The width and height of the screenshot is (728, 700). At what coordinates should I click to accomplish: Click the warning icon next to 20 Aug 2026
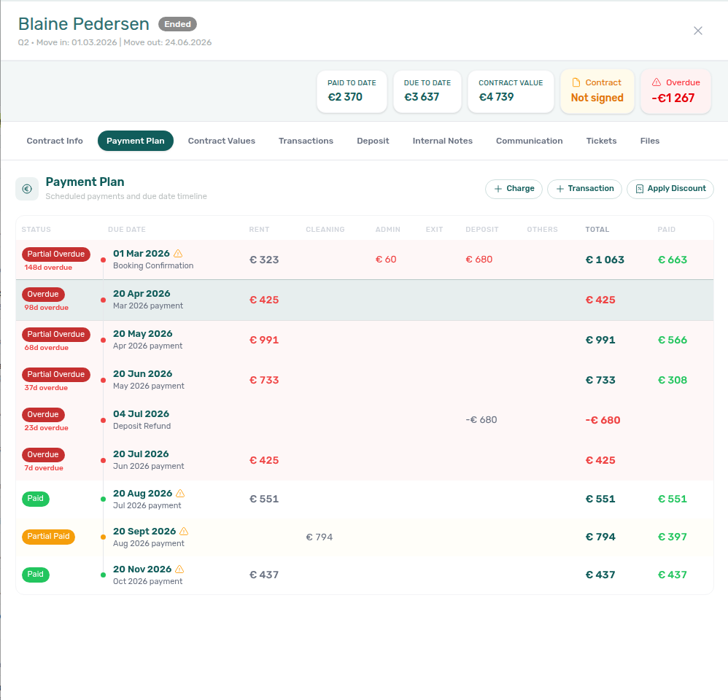(181, 494)
